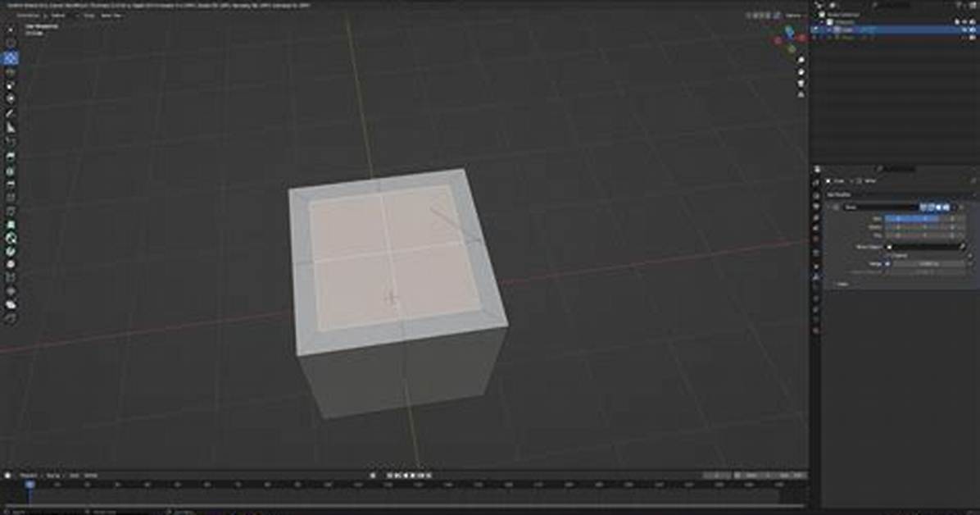980x515 pixels.
Task: Toggle camera view navigation icon
Action: click(801, 83)
